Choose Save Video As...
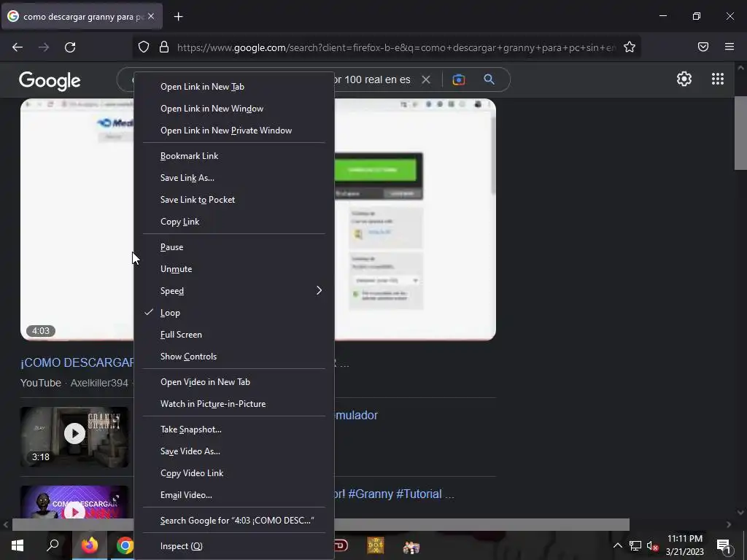747x560 pixels. coord(234,451)
